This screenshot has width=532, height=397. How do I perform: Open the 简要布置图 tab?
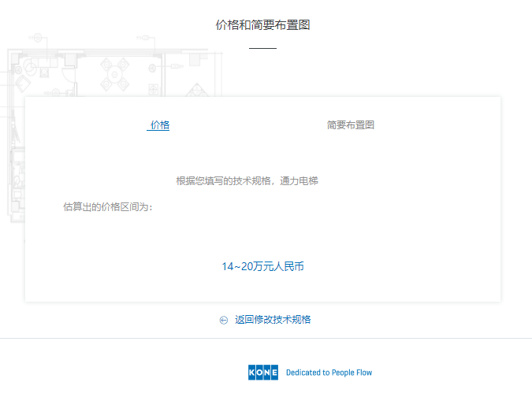tap(351, 125)
